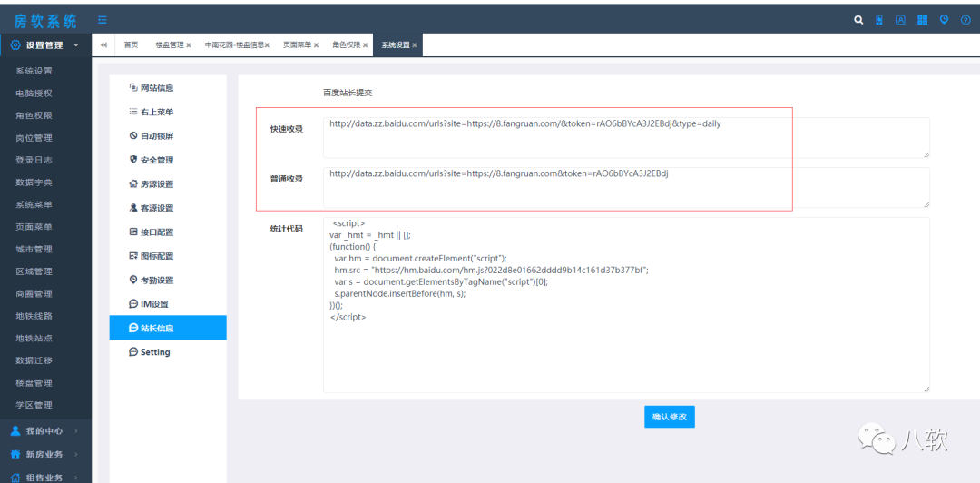Switch to the 楼盘管理 tab
Viewport: 980px width, 483px height.
pyautogui.click(x=170, y=45)
